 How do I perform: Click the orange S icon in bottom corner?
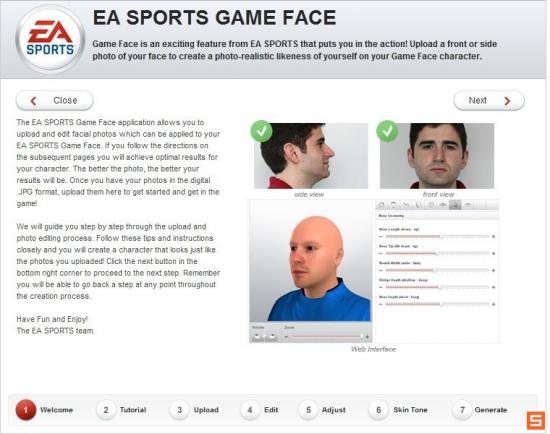pyautogui.click(x=536, y=420)
